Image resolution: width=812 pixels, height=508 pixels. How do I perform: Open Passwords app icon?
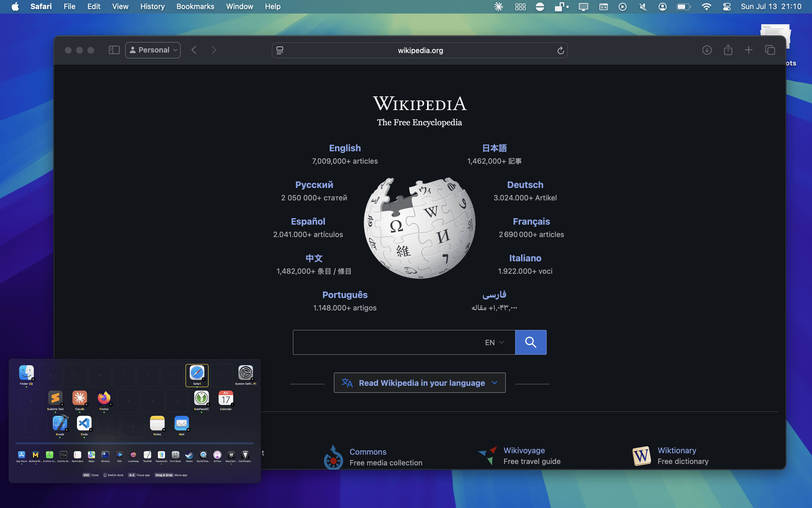tap(161, 455)
